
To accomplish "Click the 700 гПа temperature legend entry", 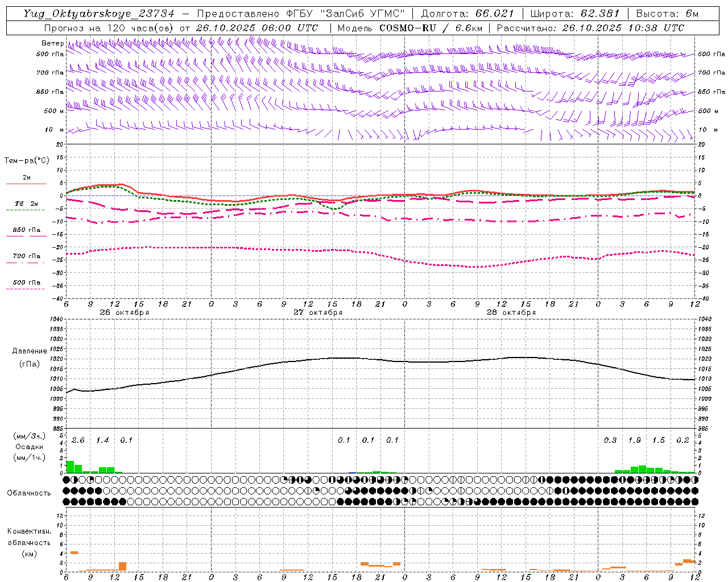I will tap(26, 256).
